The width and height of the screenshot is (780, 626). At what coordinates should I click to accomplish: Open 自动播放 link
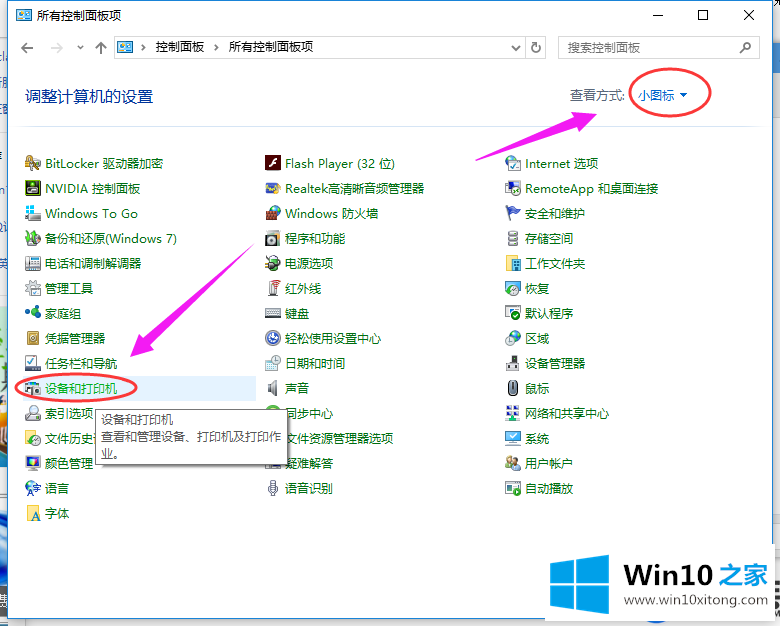549,488
